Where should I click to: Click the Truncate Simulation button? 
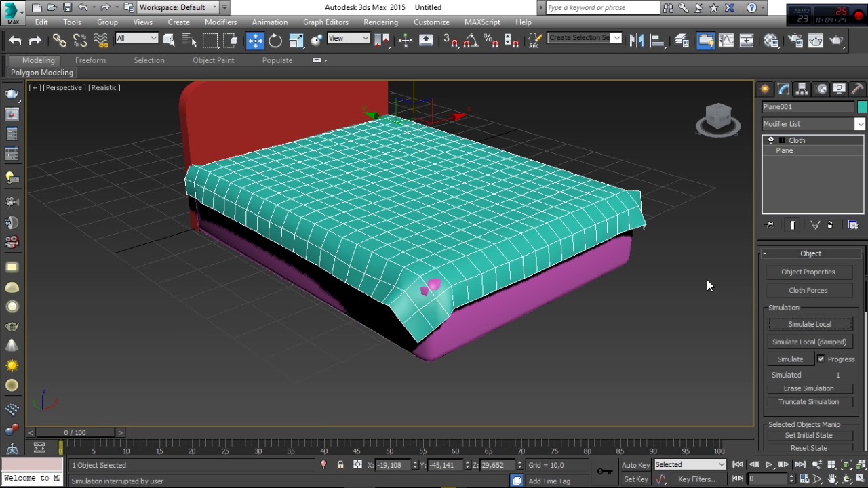coord(809,402)
